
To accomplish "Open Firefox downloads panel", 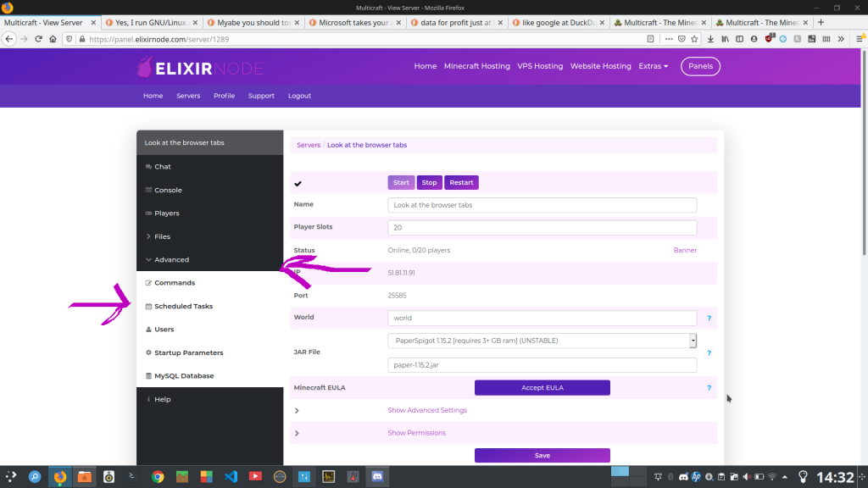I will coord(710,39).
